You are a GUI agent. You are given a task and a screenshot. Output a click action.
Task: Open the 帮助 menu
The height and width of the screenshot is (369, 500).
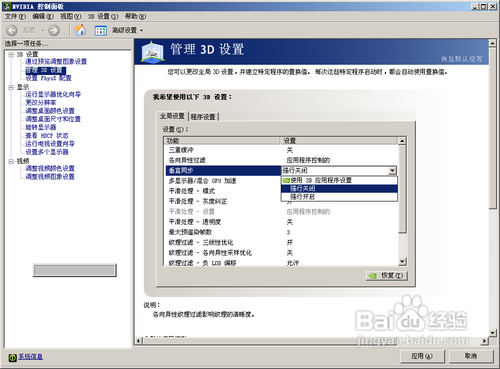click(135, 16)
